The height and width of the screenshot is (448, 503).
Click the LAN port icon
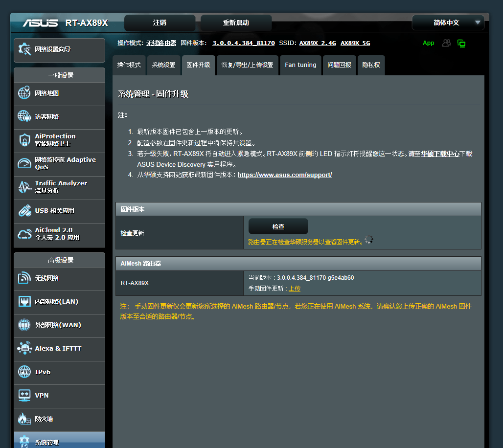click(24, 301)
